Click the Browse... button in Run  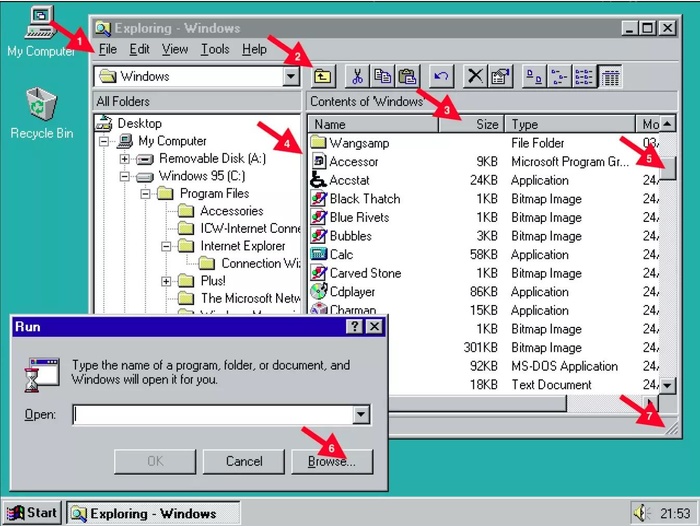pyautogui.click(x=331, y=461)
